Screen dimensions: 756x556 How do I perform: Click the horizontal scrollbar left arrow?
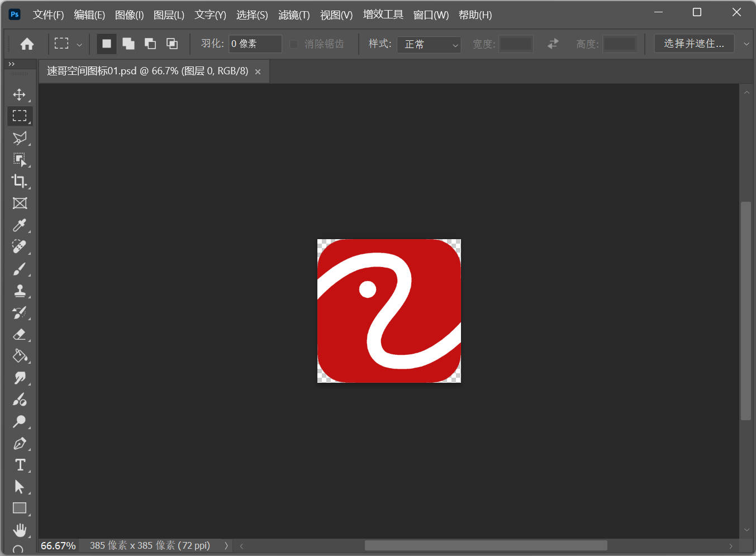(241, 546)
